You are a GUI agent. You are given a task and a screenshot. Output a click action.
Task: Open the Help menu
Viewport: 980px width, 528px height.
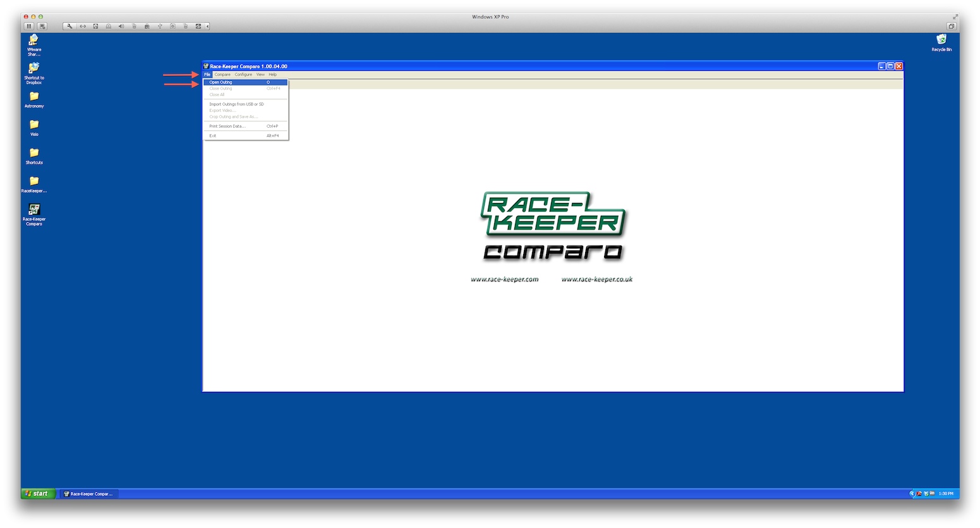click(x=272, y=75)
